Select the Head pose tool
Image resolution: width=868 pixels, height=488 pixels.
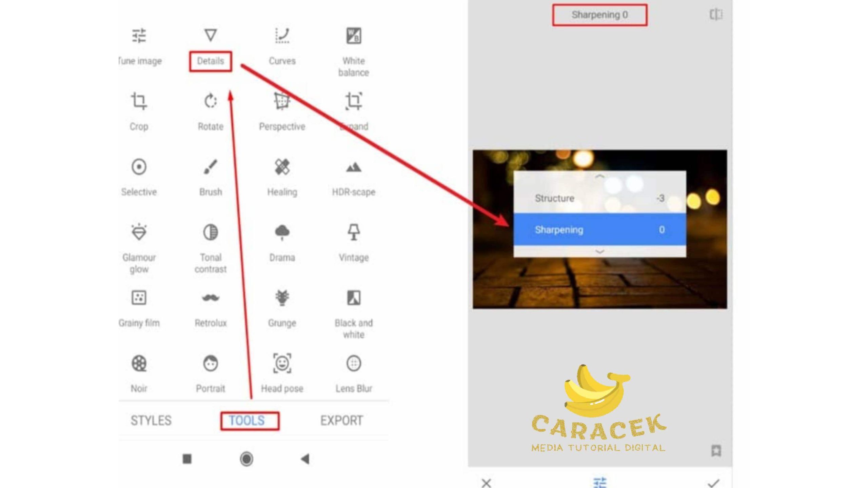point(281,372)
